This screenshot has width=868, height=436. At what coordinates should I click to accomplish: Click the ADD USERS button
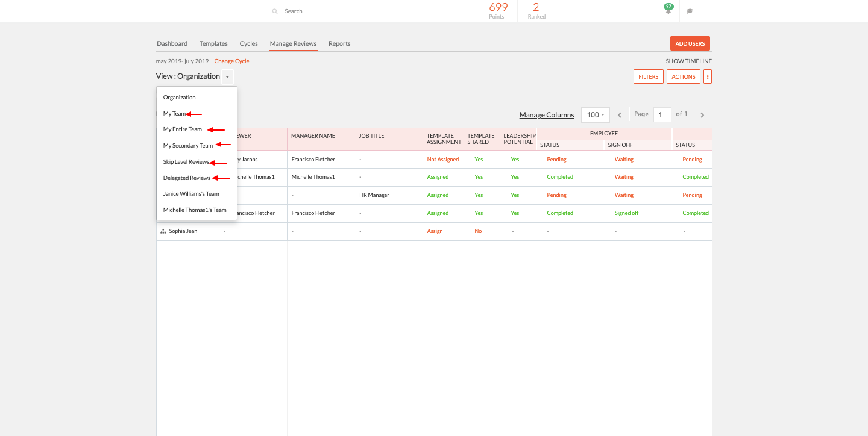[x=690, y=43]
